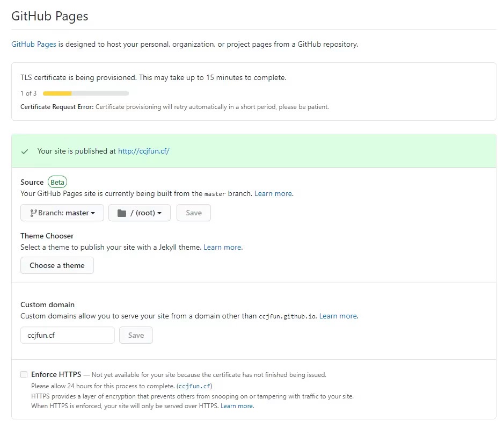Click the git branch icon in Source
The height and width of the screenshot is (428, 504).
(33, 213)
